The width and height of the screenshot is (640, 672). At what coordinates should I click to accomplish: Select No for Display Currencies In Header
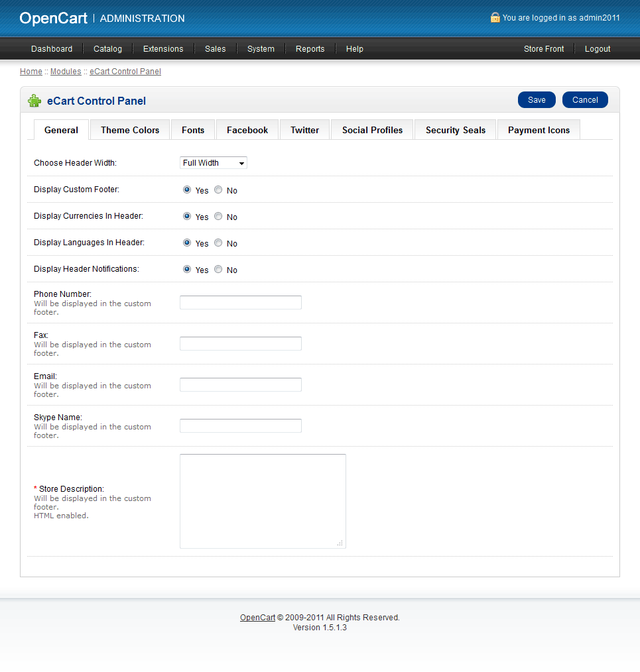tap(218, 217)
